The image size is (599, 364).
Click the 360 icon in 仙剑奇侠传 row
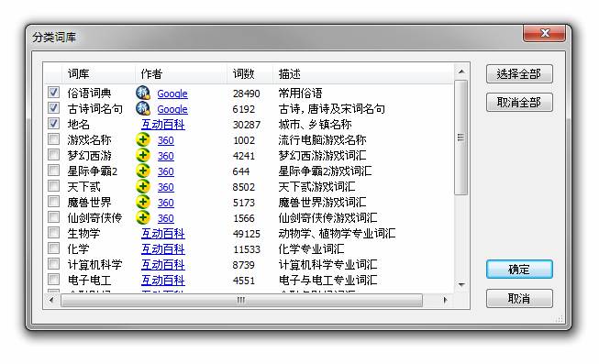point(143,217)
